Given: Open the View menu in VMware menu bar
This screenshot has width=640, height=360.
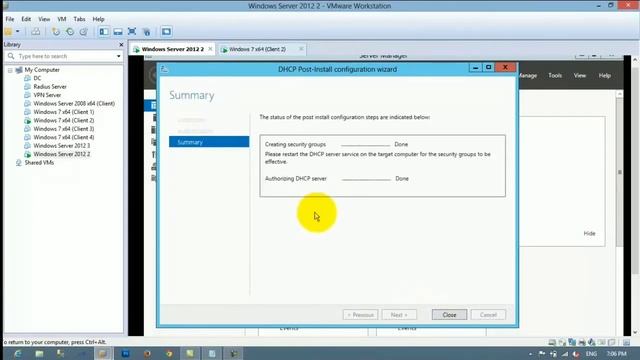Looking at the screenshot, I should click(44, 19).
